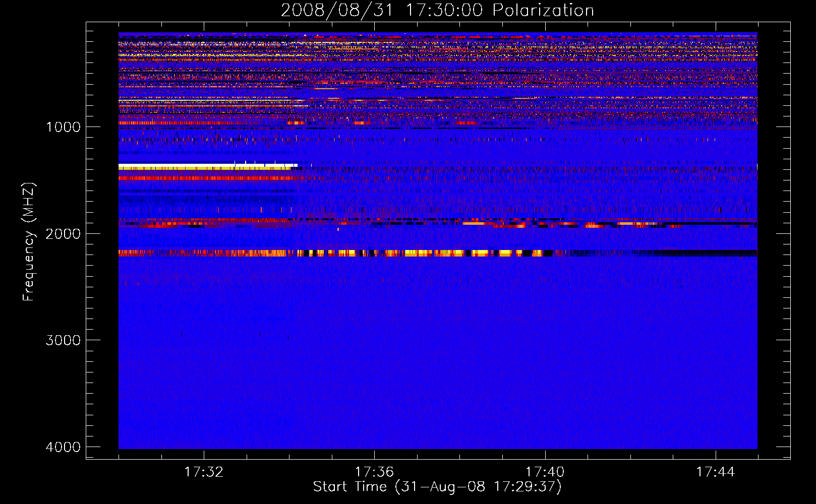Select the 'Frequency (MHZ)' y-axis label
The image size is (816, 504).
tap(29, 242)
